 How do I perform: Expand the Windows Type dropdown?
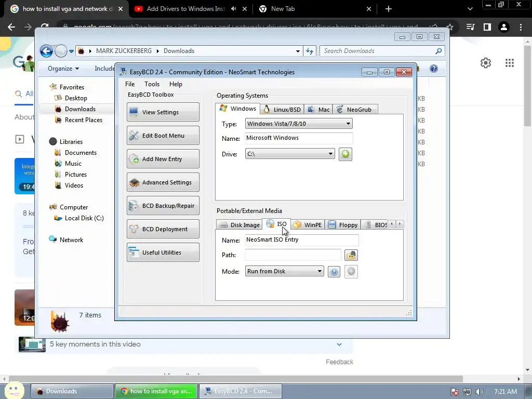tap(299, 124)
